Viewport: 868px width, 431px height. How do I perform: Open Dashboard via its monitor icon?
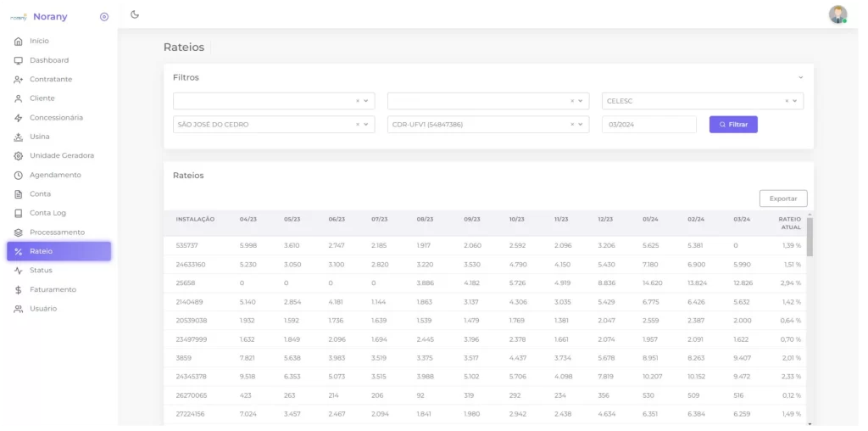click(19, 60)
